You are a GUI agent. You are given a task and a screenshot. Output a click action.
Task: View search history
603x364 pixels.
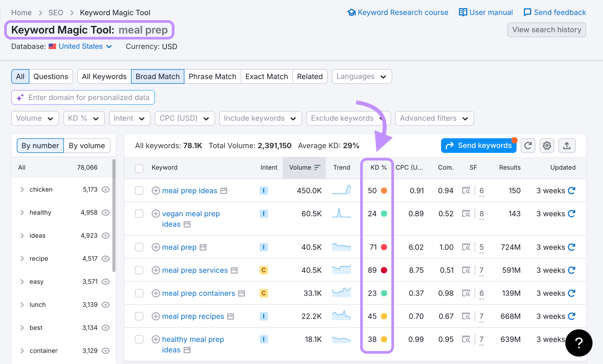tap(546, 30)
